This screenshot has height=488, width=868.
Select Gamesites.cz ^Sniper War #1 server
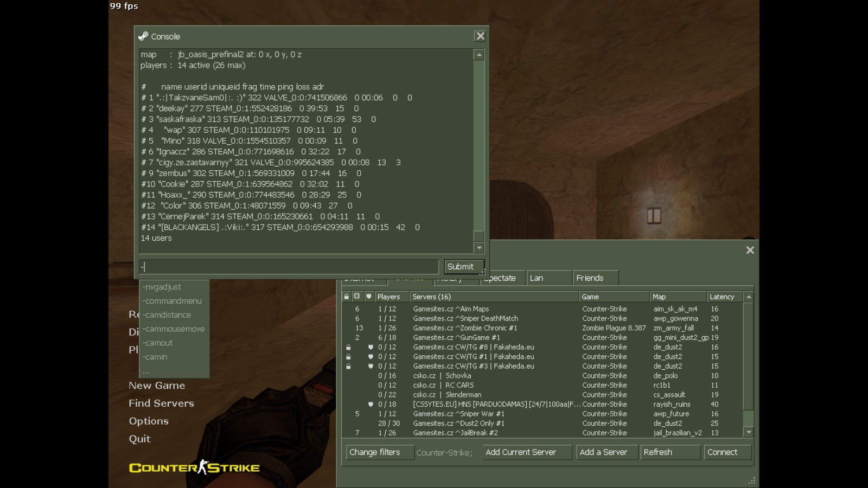pyautogui.click(x=542, y=414)
